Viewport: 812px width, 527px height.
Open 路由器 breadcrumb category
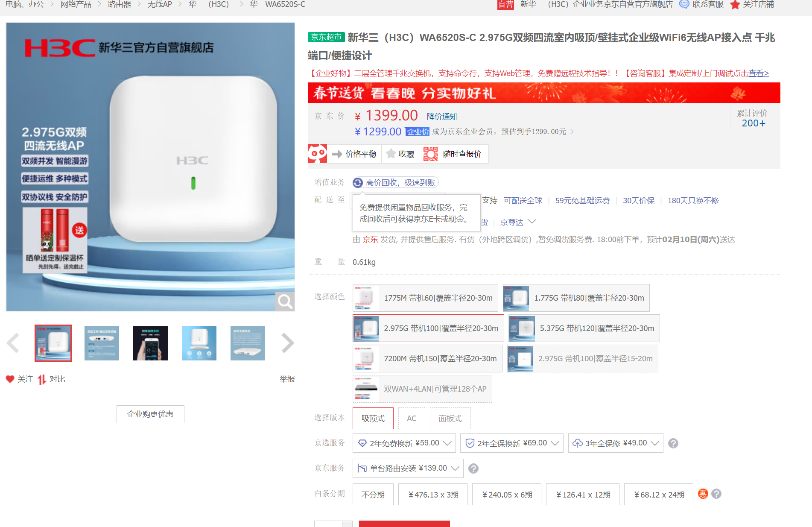click(x=120, y=4)
